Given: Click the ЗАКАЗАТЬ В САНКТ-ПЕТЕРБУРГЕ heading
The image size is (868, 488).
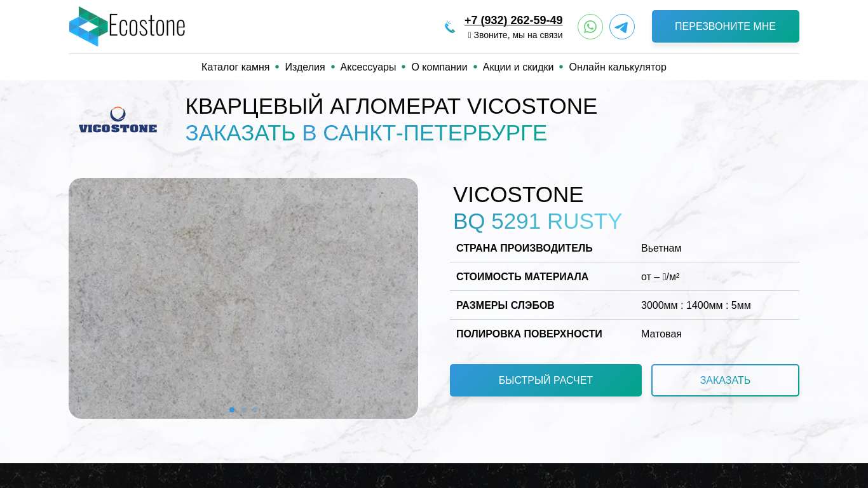Looking at the screenshot, I should point(366,133).
